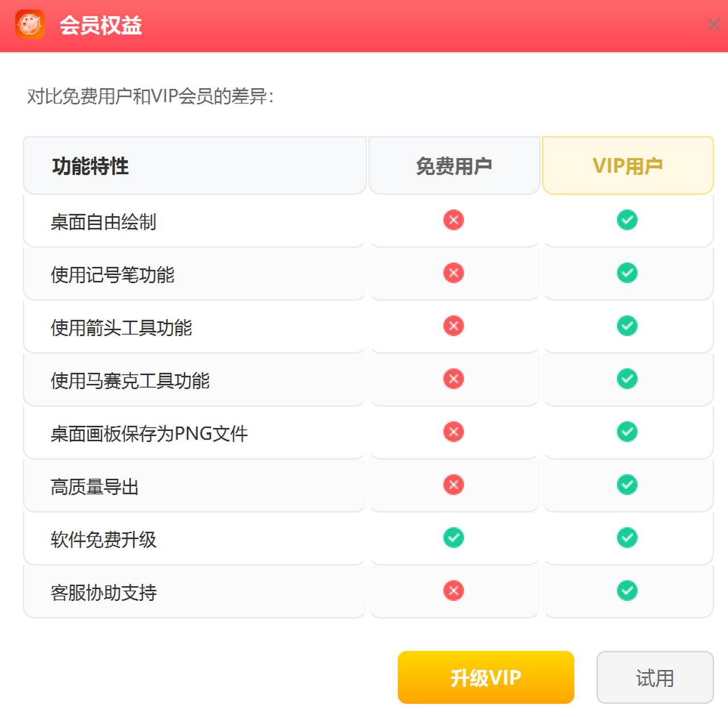Click red X icon for 使用箭头工具功能
Screen dimensions: 728x717
453,326
